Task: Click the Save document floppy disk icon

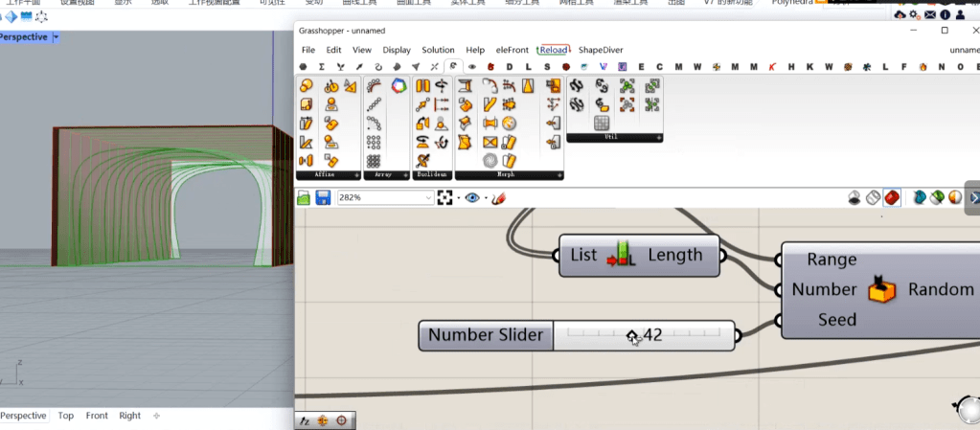Action: click(323, 198)
